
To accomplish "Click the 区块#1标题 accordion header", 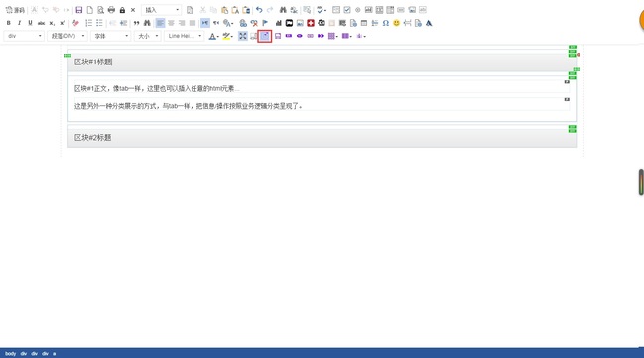I will 322,62.
